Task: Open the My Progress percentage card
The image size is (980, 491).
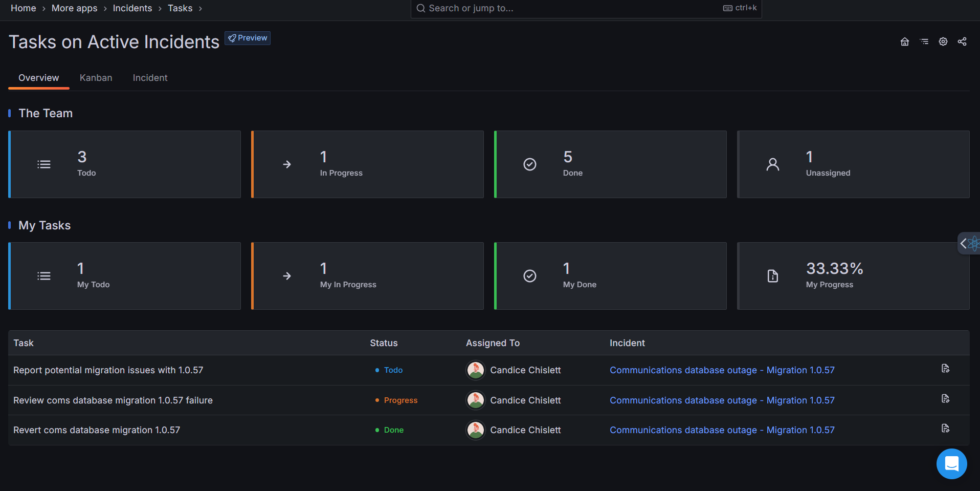Action: pyautogui.click(x=853, y=276)
